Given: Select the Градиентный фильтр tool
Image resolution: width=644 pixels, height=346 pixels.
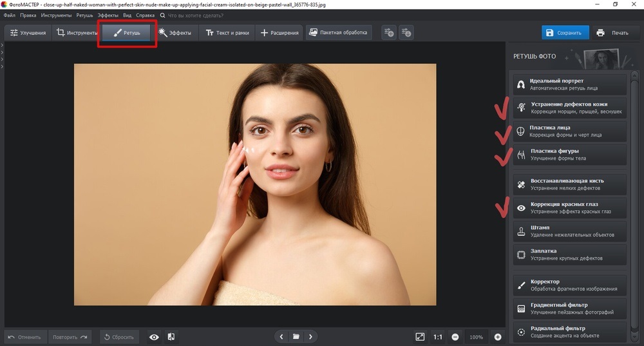Looking at the screenshot, I should pyautogui.click(x=569, y=309).
